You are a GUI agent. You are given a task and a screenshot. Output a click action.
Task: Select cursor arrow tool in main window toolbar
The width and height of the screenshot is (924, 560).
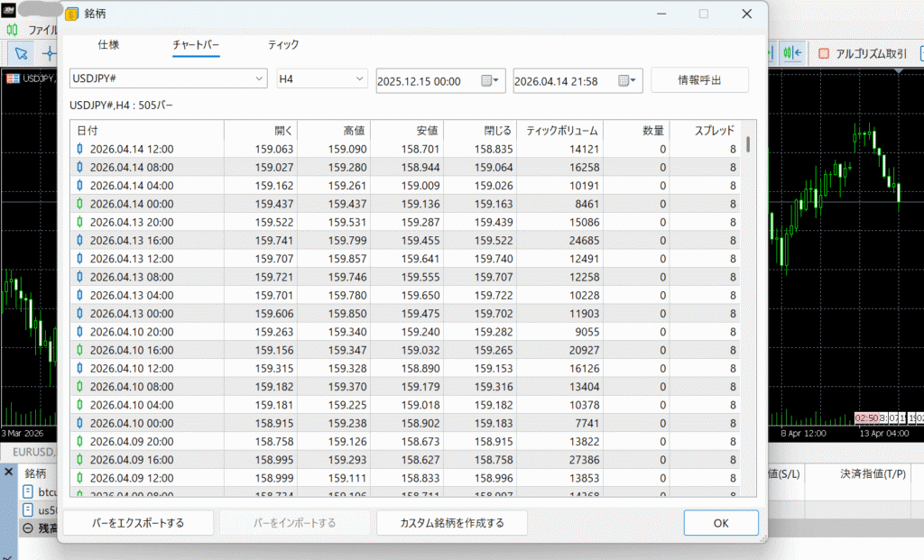point(22,53)
